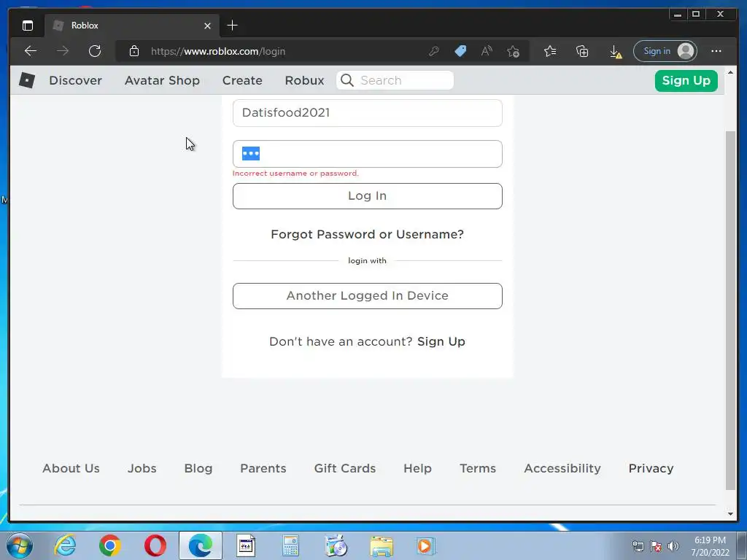Click Sign Up link below login
Image resolution: width=747 pixels, height=560 pixels.
click(441, 341)
